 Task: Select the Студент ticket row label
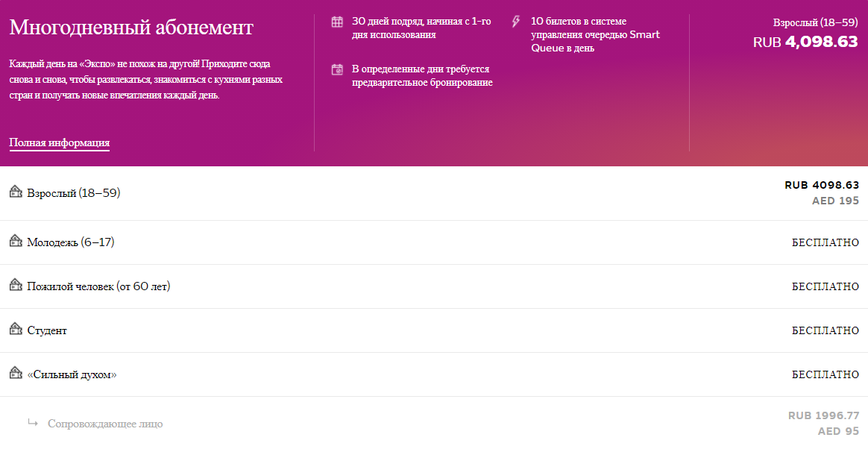click(47, 330)
